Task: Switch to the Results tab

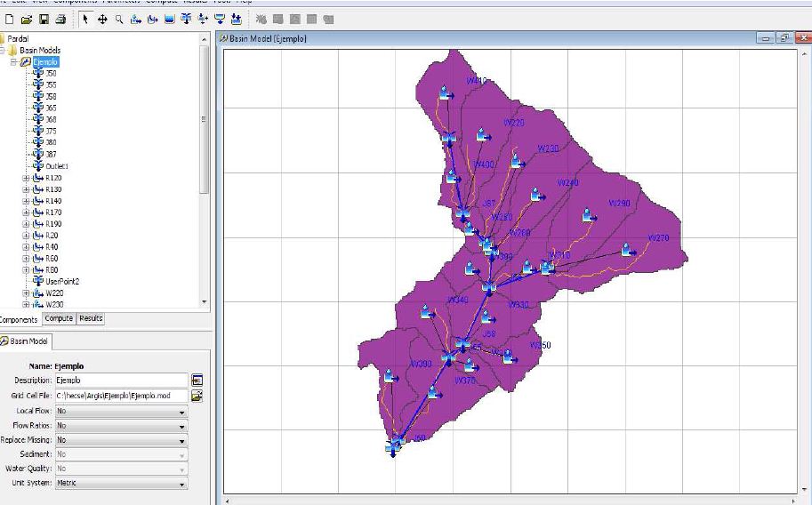Action: coord(91,318)
